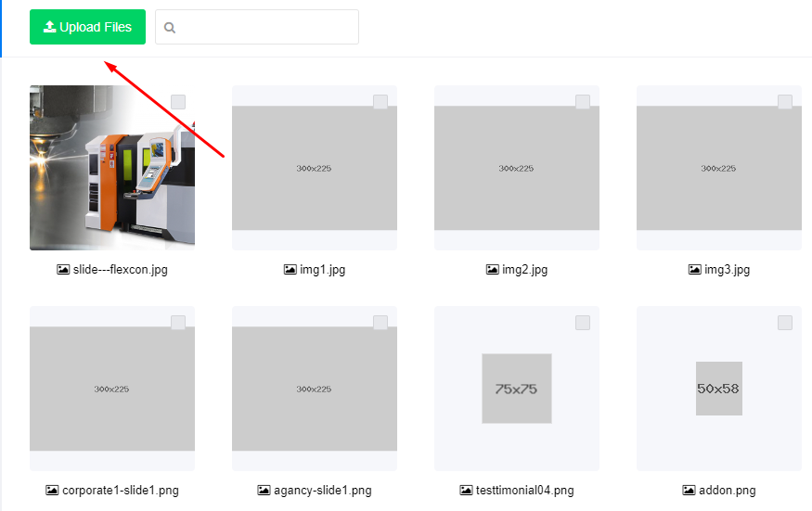This screenshot has width=812, height=511.
Task: Click the filename img2.jpg
Action: (x=524, y=270)
